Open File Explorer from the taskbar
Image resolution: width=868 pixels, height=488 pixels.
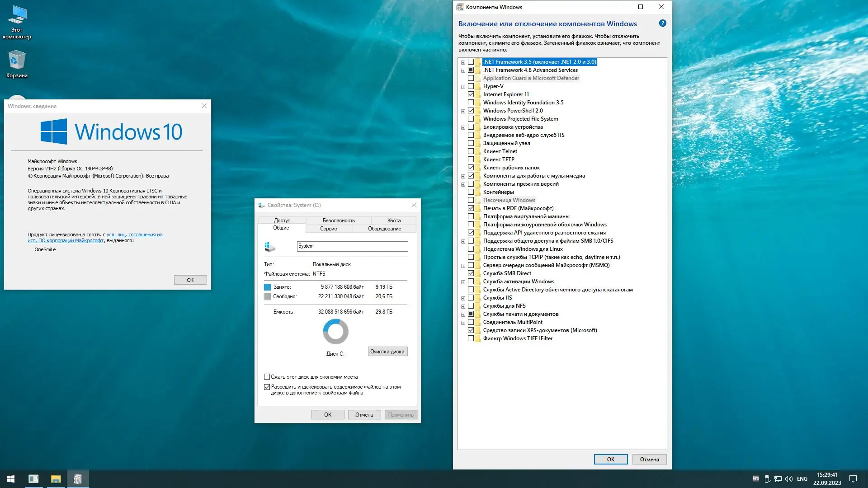56,479
